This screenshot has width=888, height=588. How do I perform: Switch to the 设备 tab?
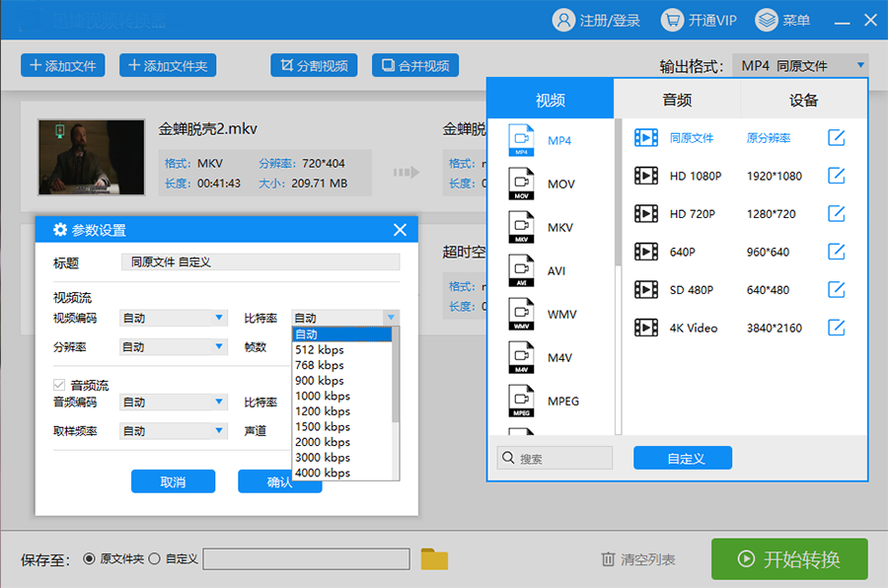point(803,100)
